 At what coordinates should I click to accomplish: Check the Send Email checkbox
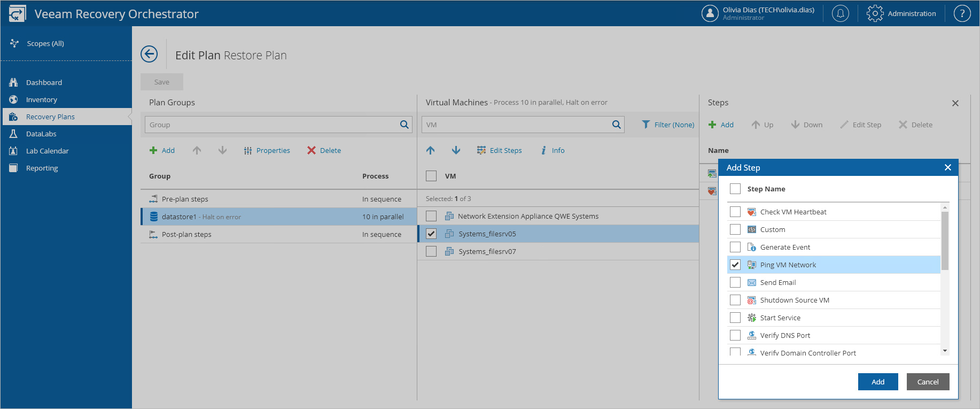point(735,282)
